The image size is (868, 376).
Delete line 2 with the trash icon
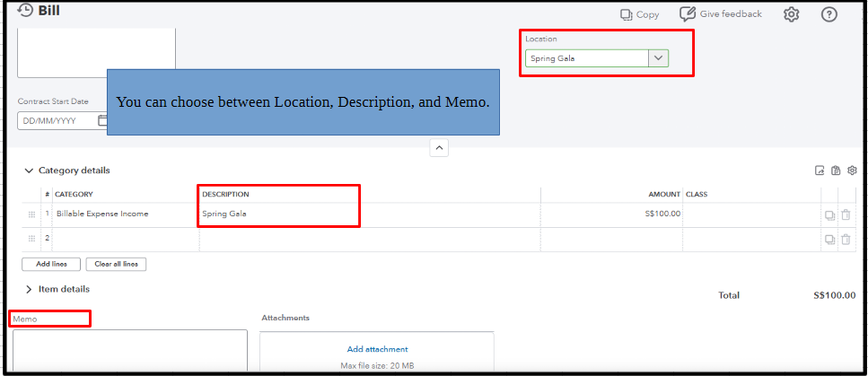846,239
